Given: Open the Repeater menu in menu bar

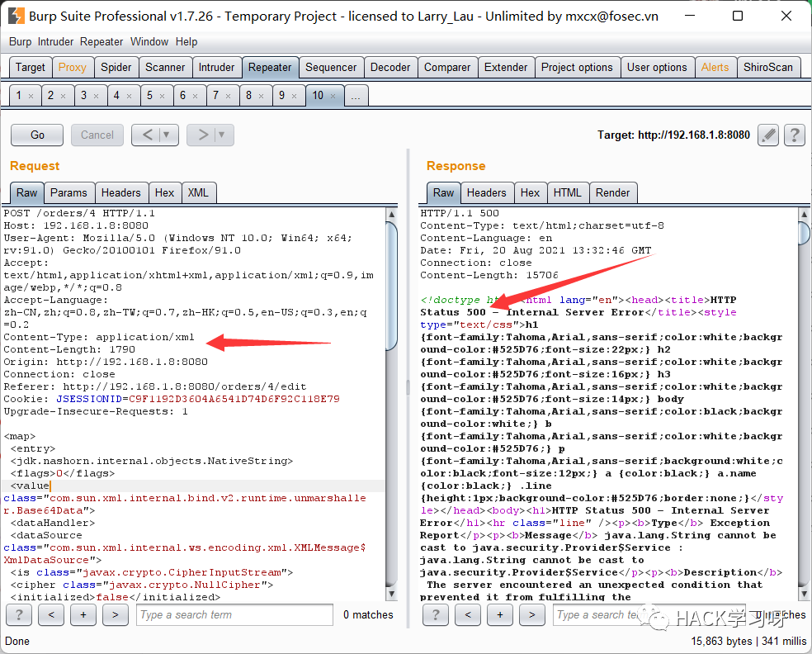Looking at the screenshot, I should pos(101,41).
